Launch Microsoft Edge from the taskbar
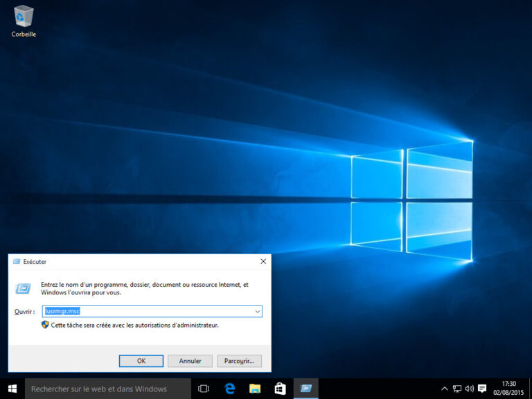Image resolution: width=532 pixels, height=399 pixels. pyautogui.click(x=230, y=389)
